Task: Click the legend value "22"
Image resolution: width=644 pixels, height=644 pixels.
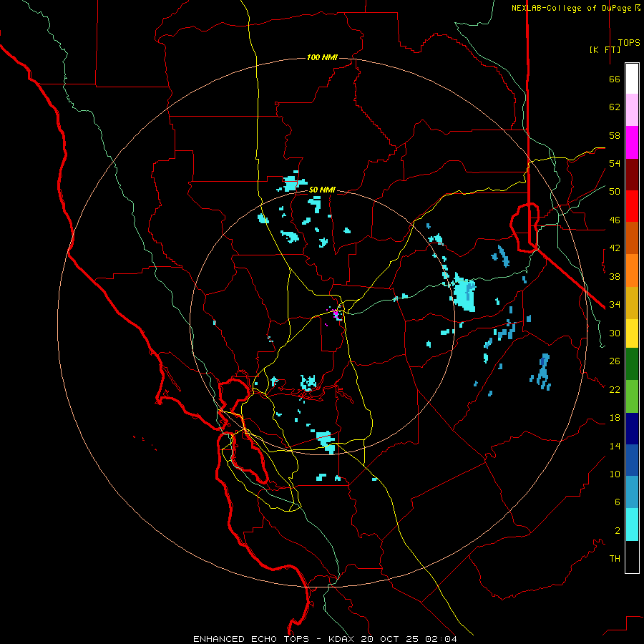Action: pos(615,389)
